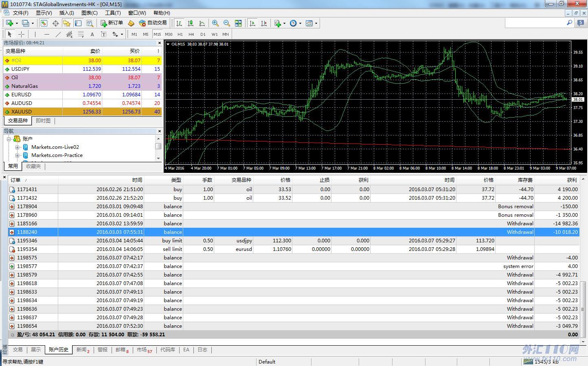Select the Equidistant Channel tool
Screen dimensions: 588x366
[x=69, y=34]
